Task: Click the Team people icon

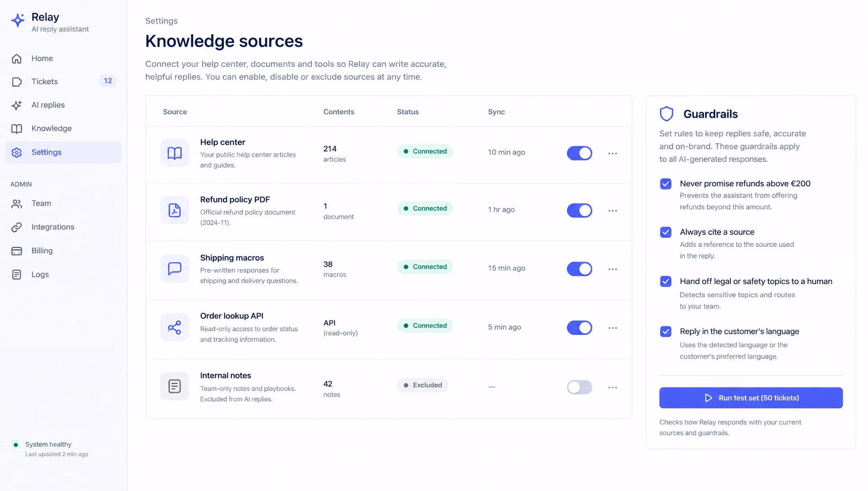Action: 17,204
